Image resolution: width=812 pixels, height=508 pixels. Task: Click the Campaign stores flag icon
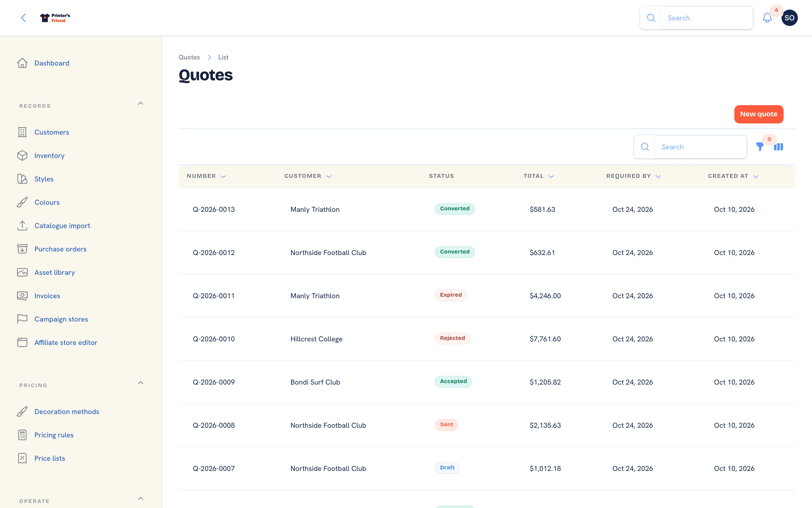point(22,319)
